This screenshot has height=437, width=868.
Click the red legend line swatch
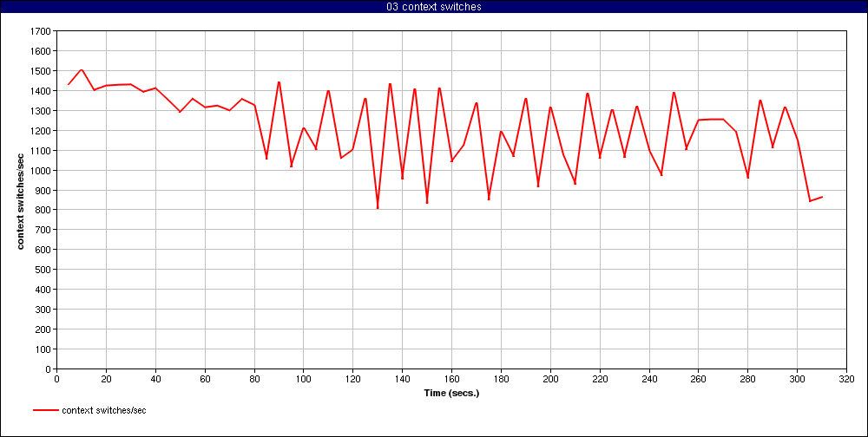46,410
